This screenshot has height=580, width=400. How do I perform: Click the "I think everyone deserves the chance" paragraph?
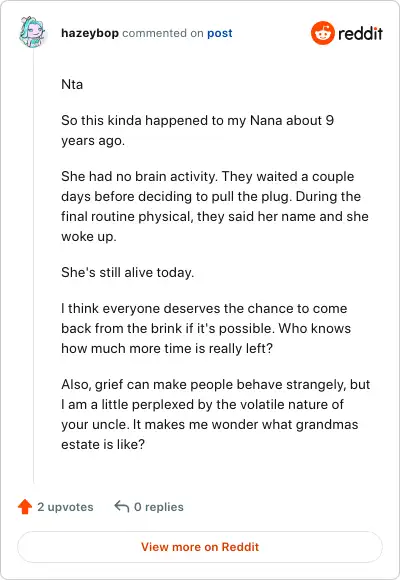pyautogui.click(x=206, y=328)
